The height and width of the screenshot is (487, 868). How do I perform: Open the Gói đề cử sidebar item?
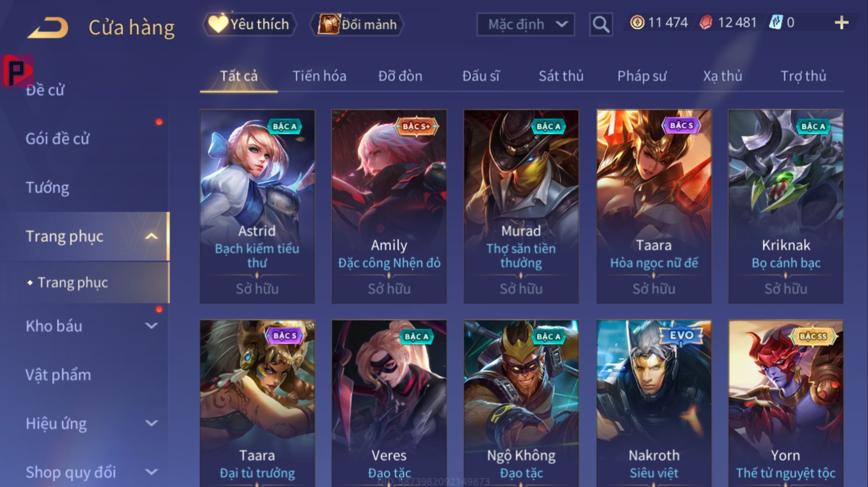[57, 139]
